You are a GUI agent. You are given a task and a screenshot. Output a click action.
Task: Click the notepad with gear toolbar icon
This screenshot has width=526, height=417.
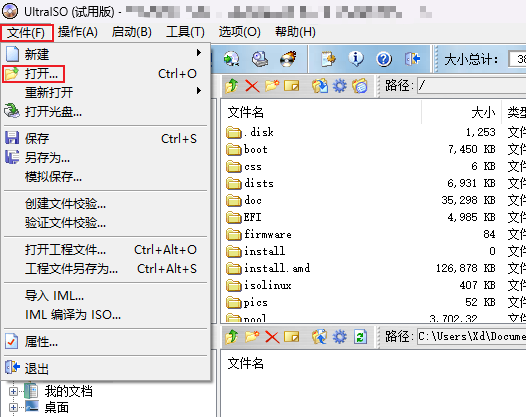pyautogui.click(x=328, y=59)
